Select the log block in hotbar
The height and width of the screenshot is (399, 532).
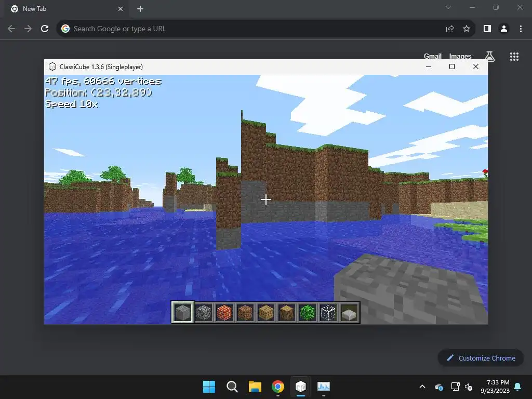pos(287,312)
